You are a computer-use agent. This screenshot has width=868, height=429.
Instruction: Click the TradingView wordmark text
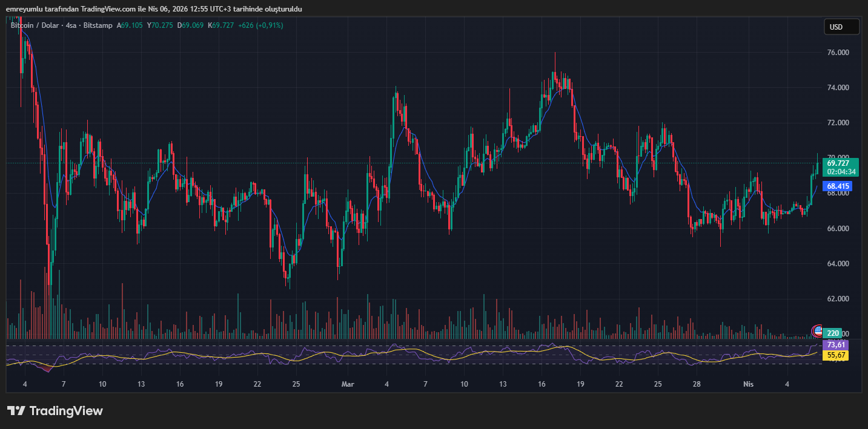[x=66, y=411]
